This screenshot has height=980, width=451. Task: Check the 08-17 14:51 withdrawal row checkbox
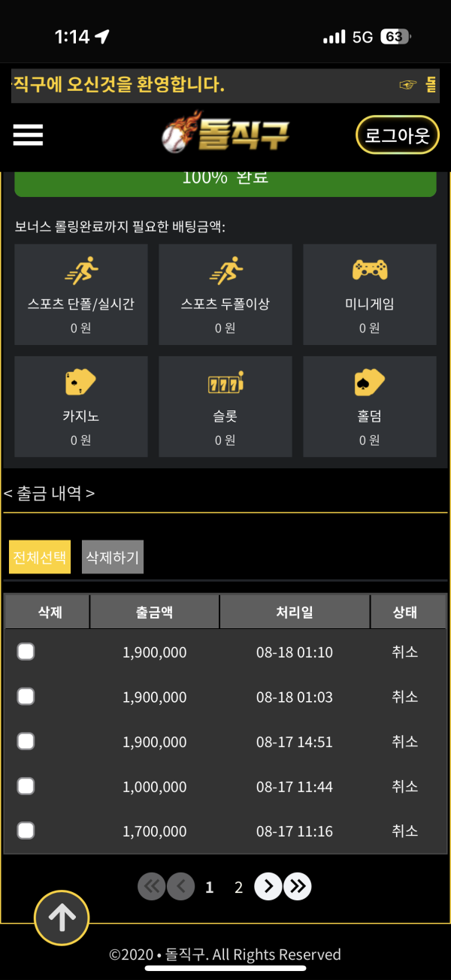click(x=26, y=741)
